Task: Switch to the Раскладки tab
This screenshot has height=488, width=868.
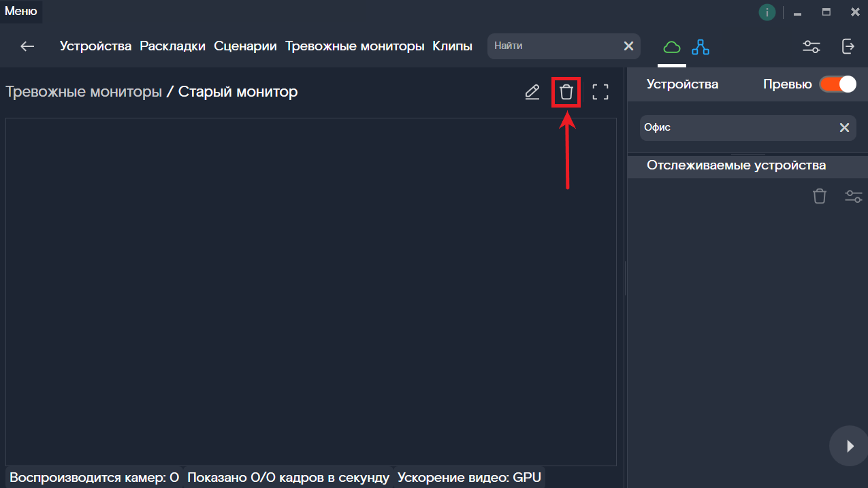Action: click(173, 46)
